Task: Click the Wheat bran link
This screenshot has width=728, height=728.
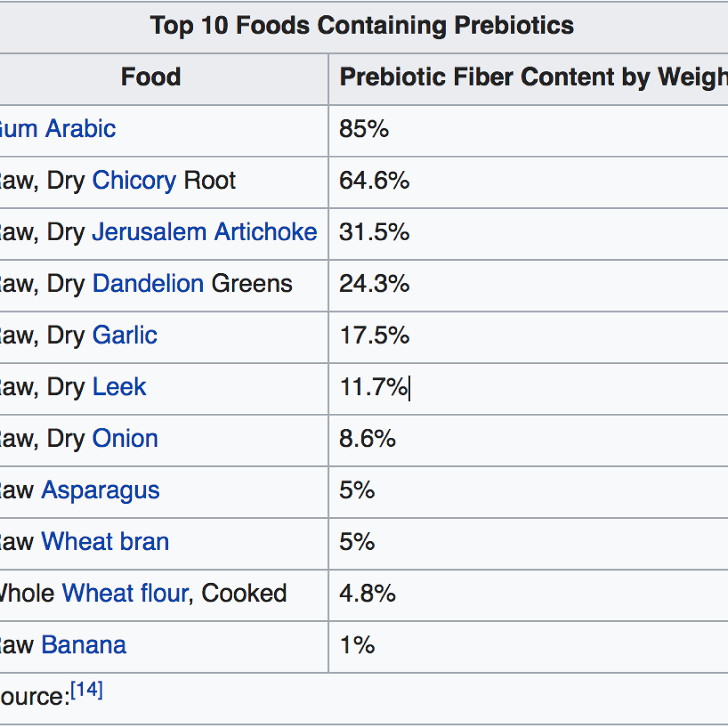Action: (105, 542)
